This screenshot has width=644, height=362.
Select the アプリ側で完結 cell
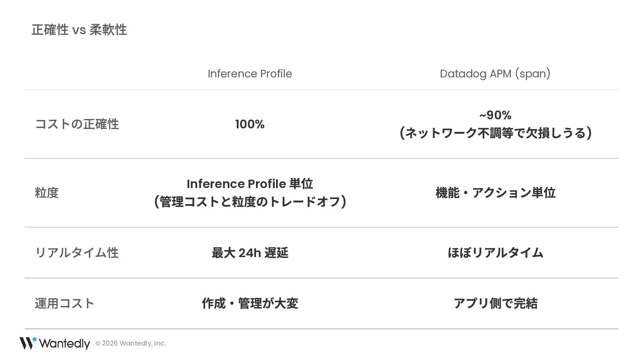click(495, 304)
